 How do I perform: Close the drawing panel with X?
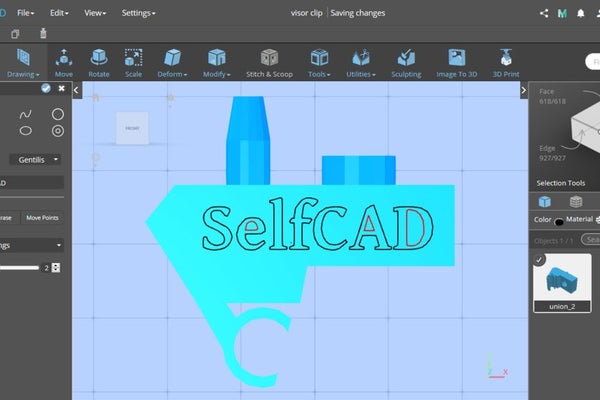coord(61,89)
